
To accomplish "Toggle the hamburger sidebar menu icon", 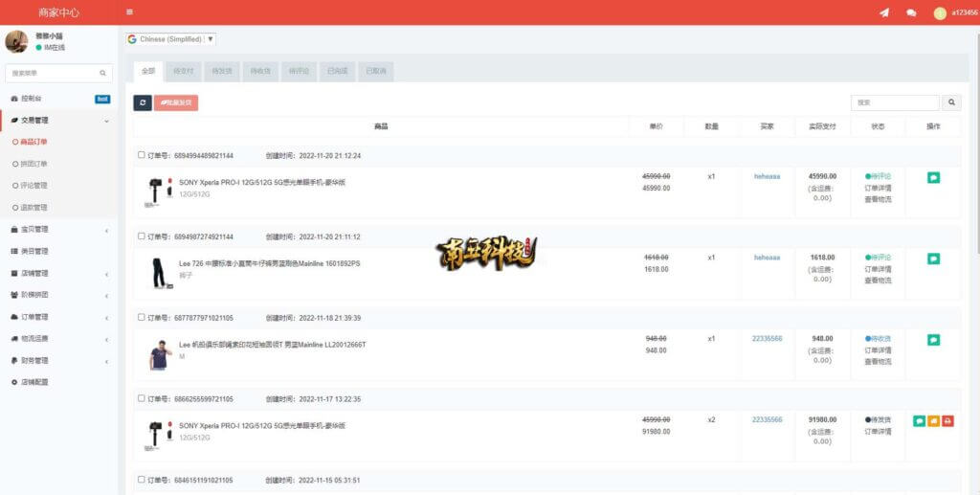I will click(129, 11).
